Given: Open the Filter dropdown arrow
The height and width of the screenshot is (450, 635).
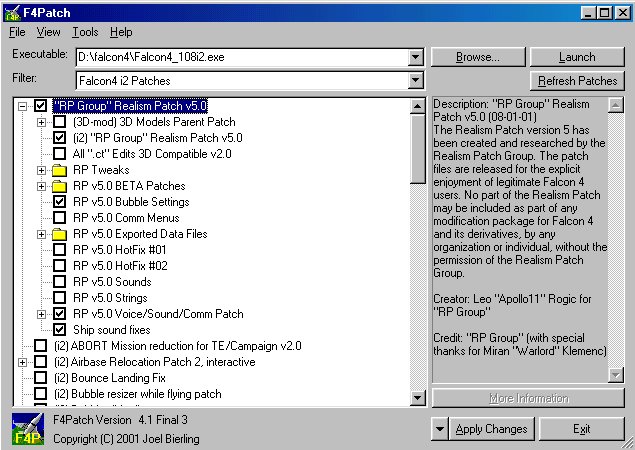Looking at the screenshot, I should (x=415, y=81).
